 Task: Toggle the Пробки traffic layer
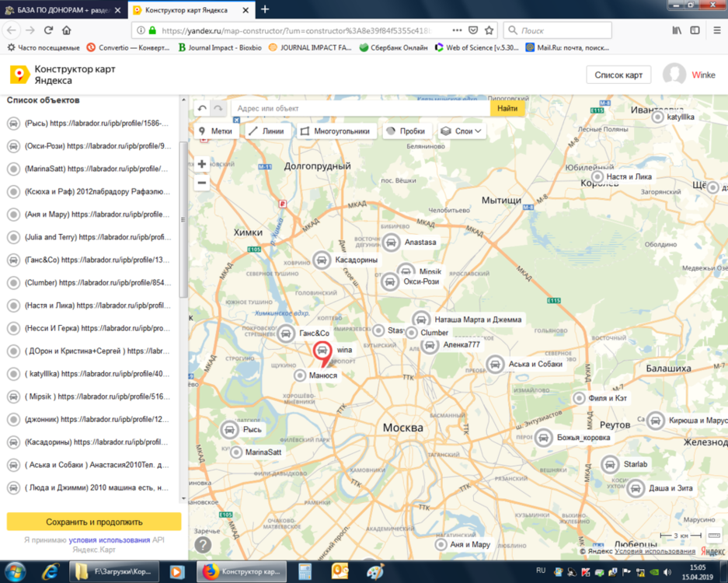405,131
